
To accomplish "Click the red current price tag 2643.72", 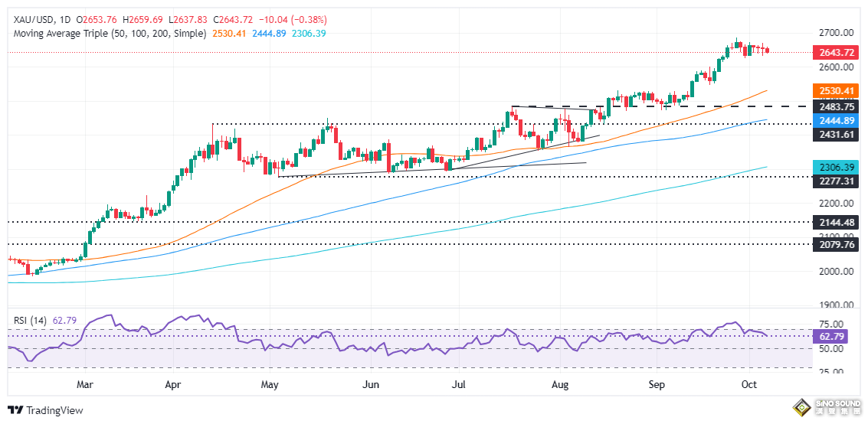I will tap(838, 52).
